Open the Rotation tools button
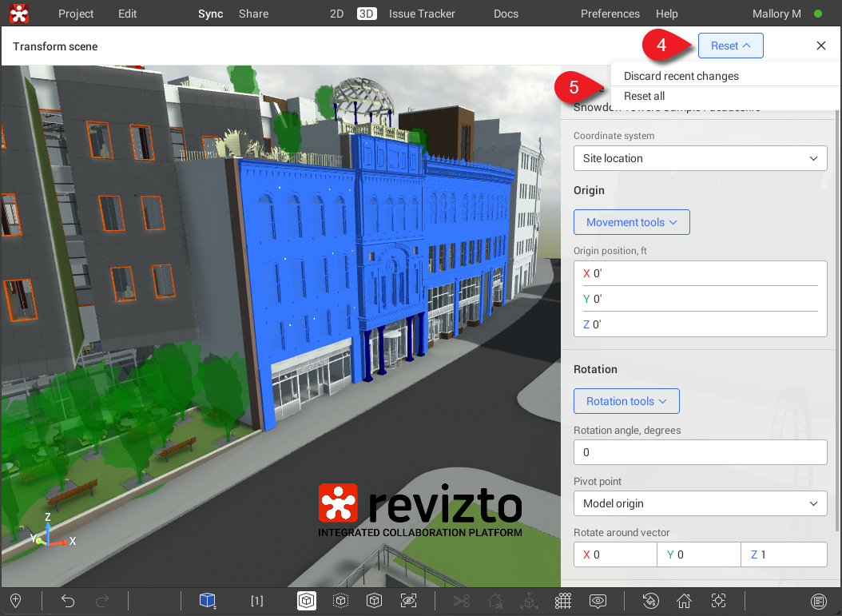The image size is (842, 616). (x=626, y=401)
